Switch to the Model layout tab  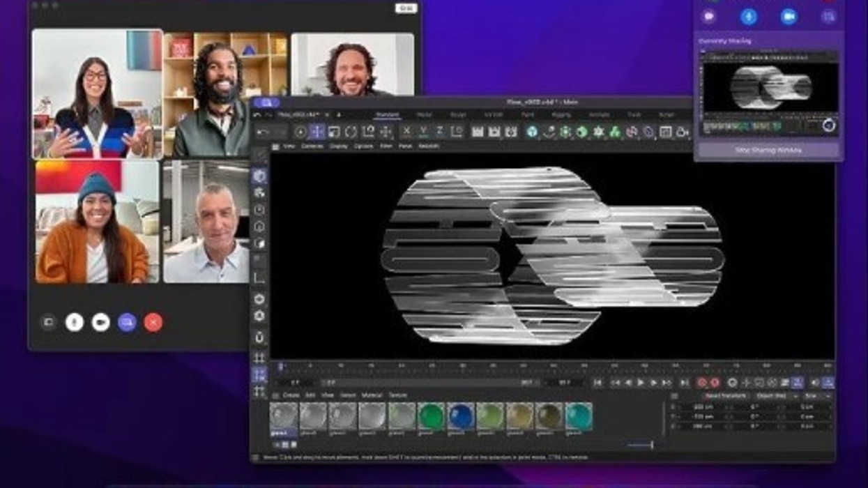pyautogui.click(x=424, y=114)
